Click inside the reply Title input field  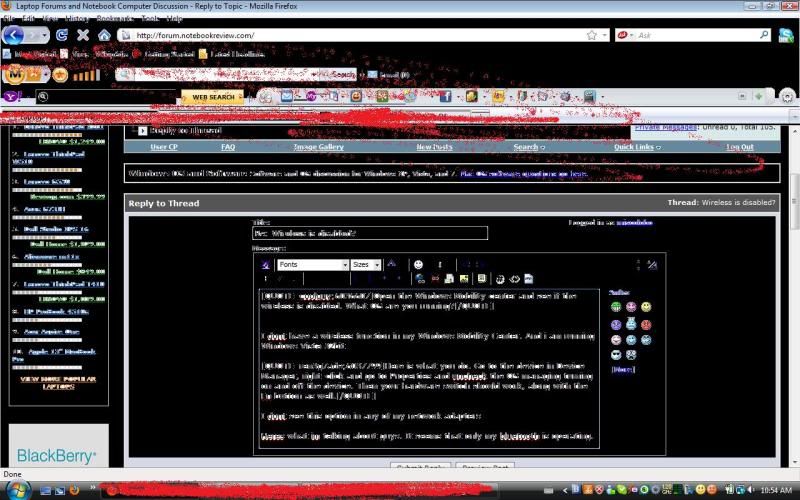tap(370, 233)
